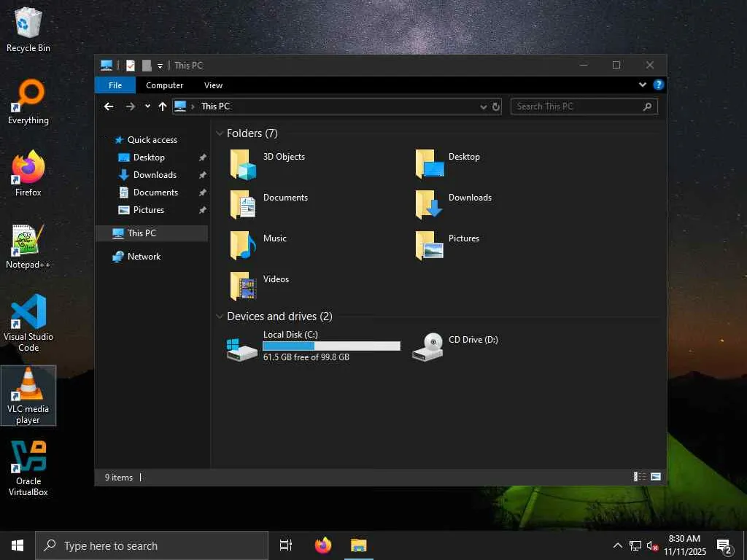Click the Local Disk (C:) capacity bar
The height and width of the screenshot is (560, 747).
(x=332, y=346)
